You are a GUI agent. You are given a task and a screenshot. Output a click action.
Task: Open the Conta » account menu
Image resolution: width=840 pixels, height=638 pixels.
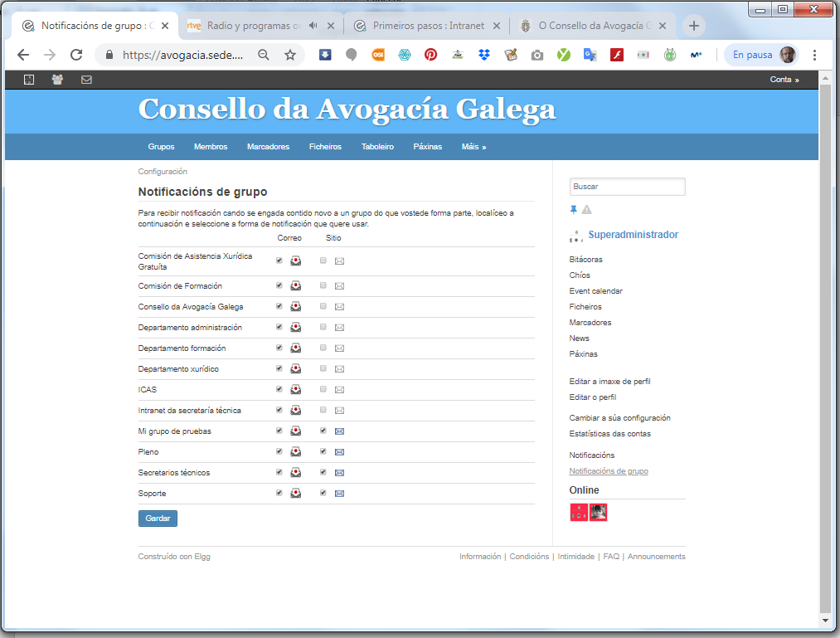[x=784, y=80]
